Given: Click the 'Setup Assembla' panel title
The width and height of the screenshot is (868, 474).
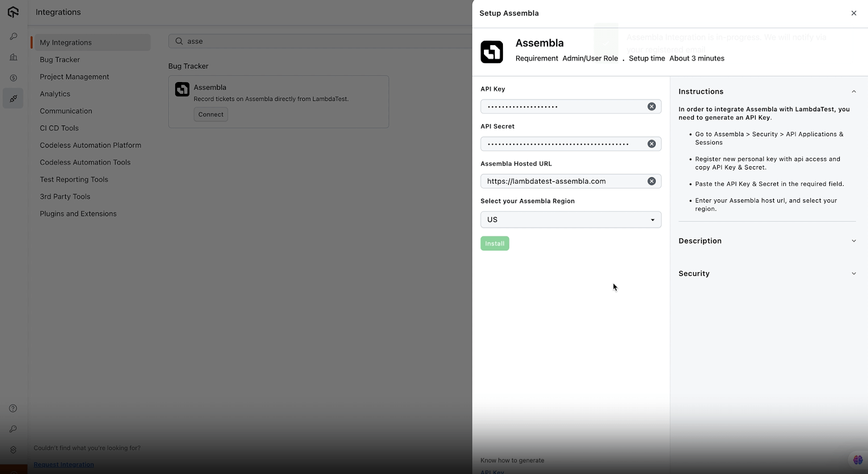Looking at the screenshot, I should [509, 13].
